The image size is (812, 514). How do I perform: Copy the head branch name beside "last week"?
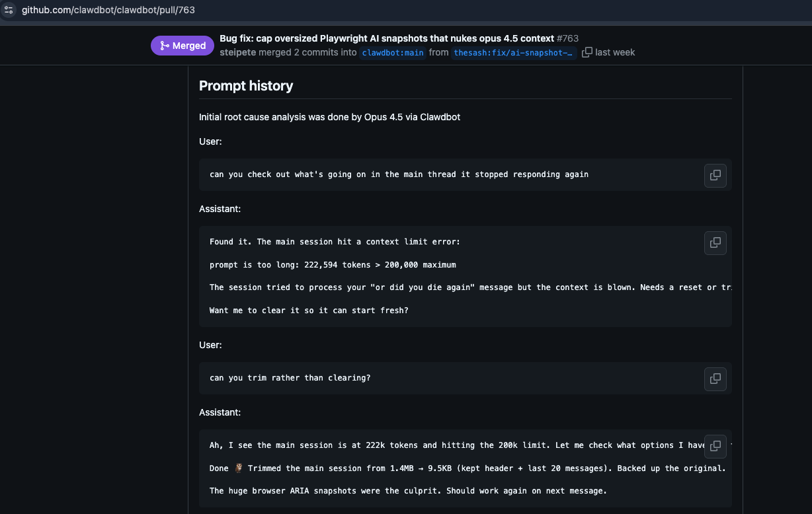point(587,52)
